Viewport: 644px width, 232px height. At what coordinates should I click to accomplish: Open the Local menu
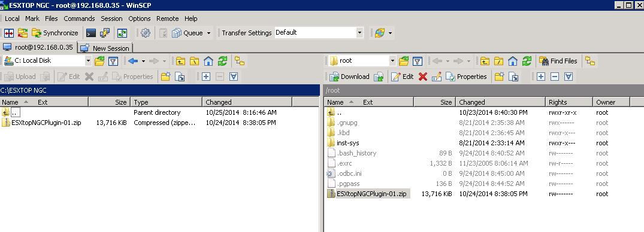12,19
